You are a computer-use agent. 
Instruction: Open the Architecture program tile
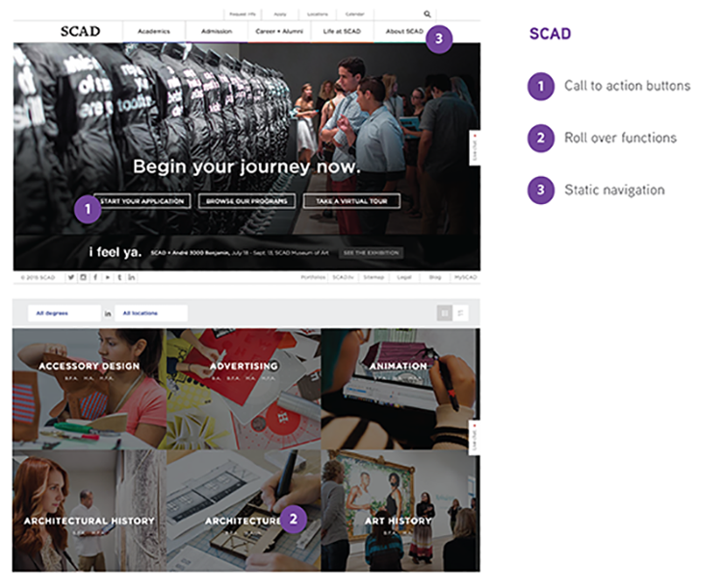pos(244,511)
